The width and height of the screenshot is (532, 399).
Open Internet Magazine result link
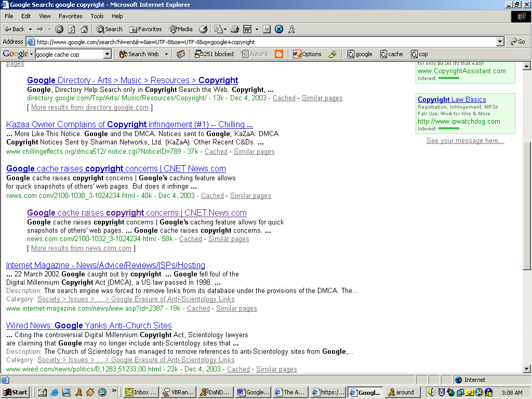point(105,265)
